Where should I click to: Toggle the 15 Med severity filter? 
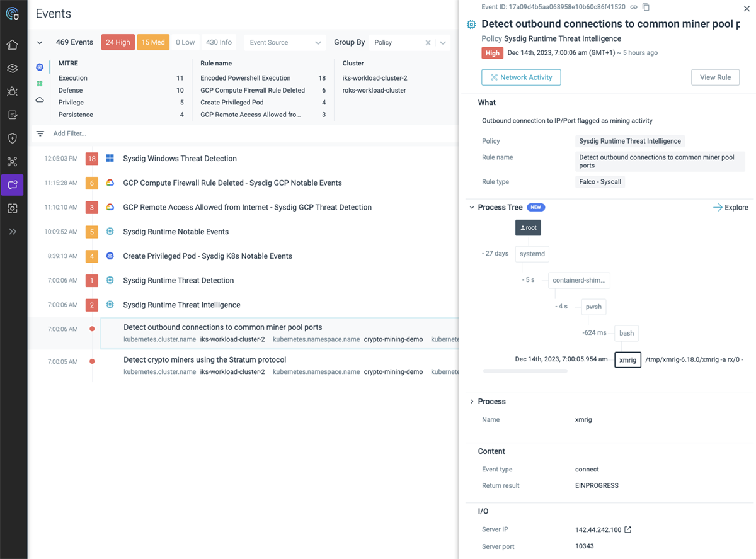coord(153,42)
